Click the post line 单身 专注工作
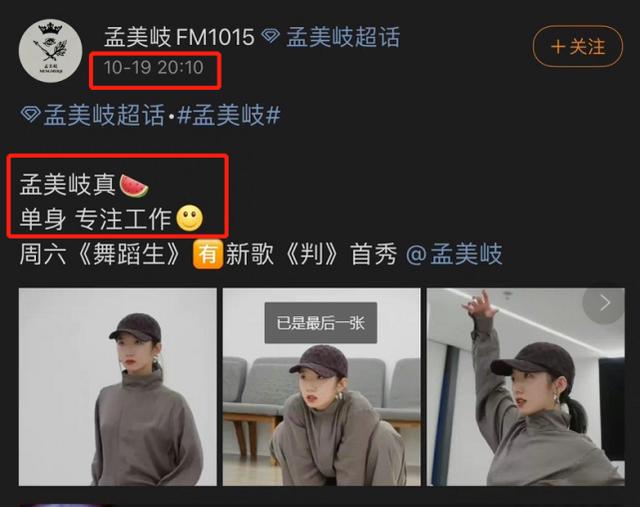Image resolution: width=640 pixels, height=507 pixels. tap(96, 218)
